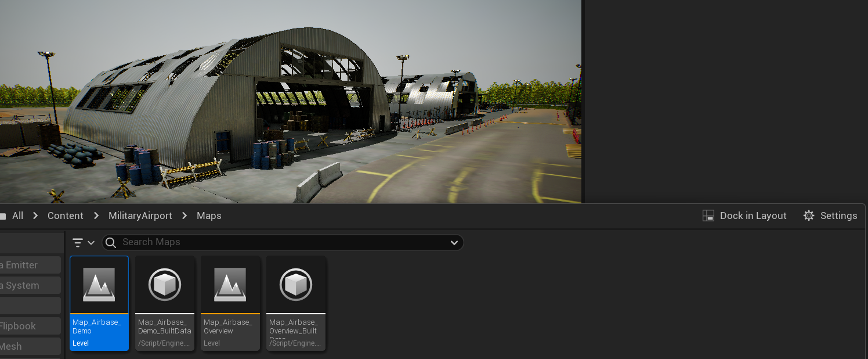Go to the MilitaryAirport breadcrumb folder
This screenshot has height=359, width=868.
[x=140, y=216]
